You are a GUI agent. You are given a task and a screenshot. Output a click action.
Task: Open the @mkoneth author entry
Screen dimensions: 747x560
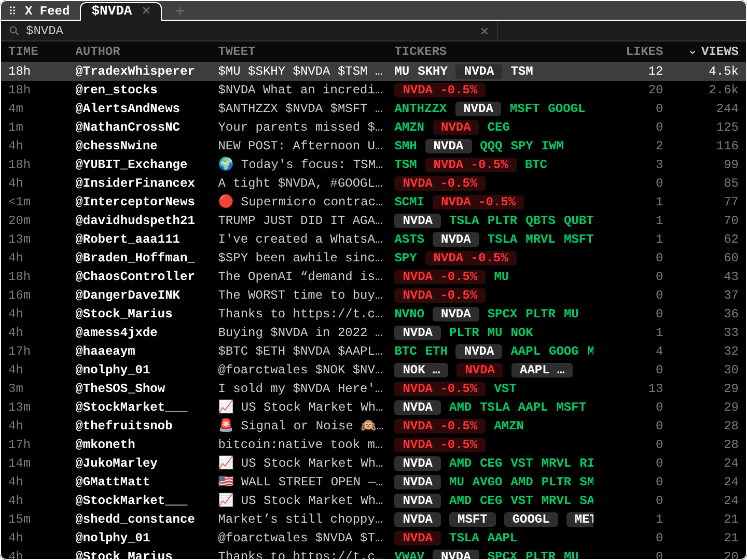tap(105, 444)
